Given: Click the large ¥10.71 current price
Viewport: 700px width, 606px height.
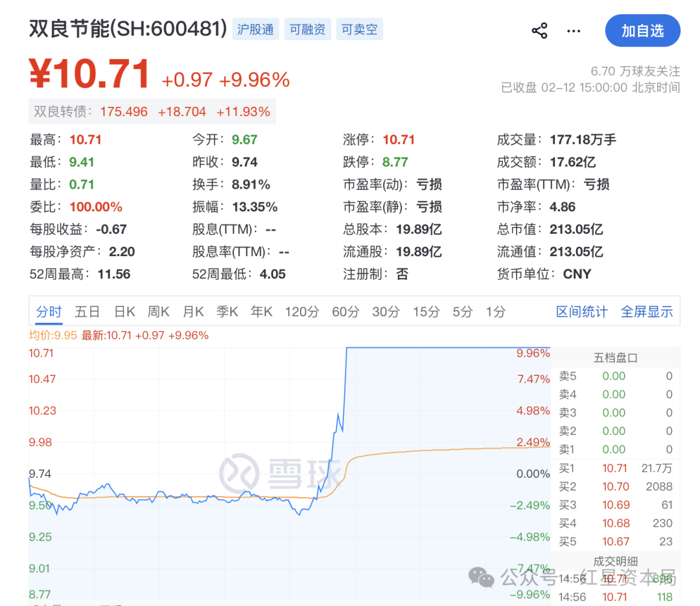Looking at the screenshot, I should pos(89,74).
